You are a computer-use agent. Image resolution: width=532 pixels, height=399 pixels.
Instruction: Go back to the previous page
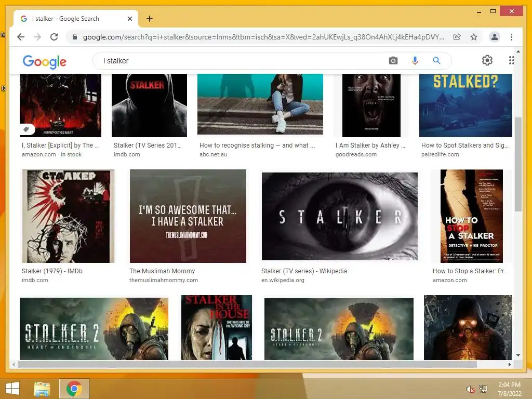21,37
